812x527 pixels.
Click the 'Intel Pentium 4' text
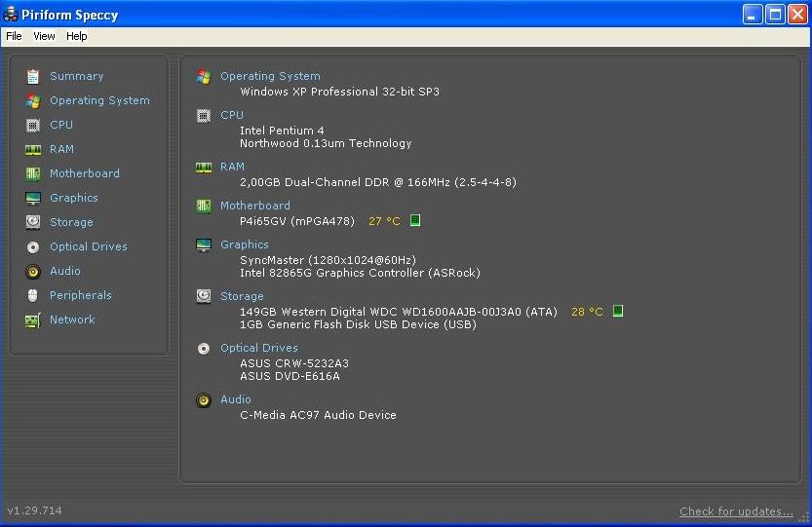tap(282, 131)
